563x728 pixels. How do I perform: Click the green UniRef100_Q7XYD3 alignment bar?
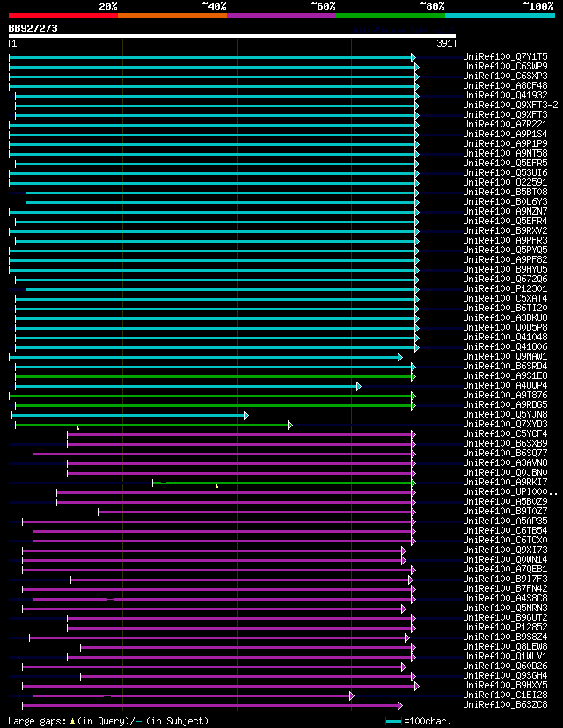pyautogui.click(x=154, y=425)
